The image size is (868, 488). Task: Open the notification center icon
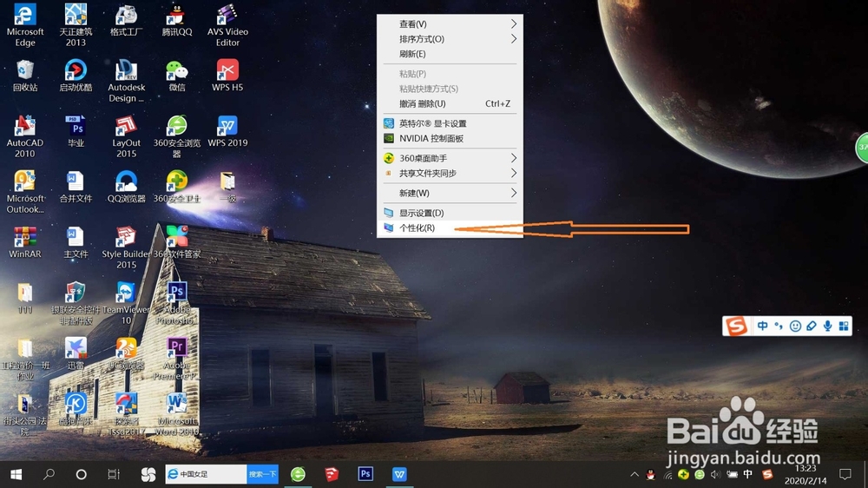pos(845,474)
